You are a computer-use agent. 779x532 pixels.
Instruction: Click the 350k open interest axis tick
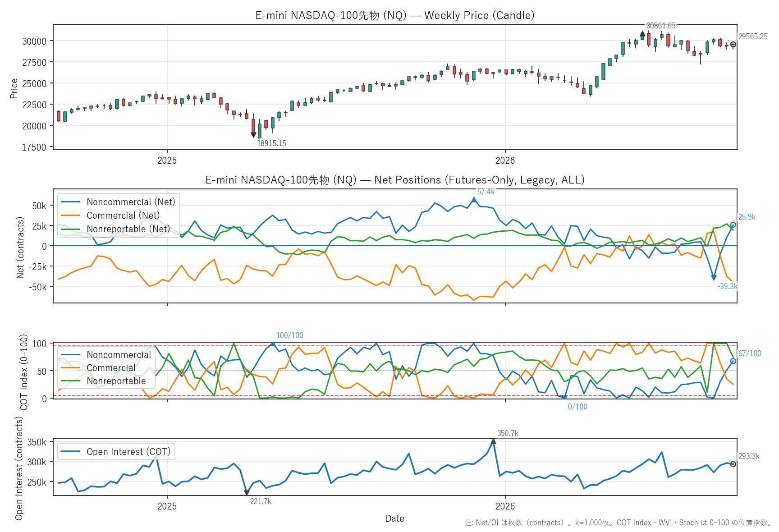click(x=37, y=442)
